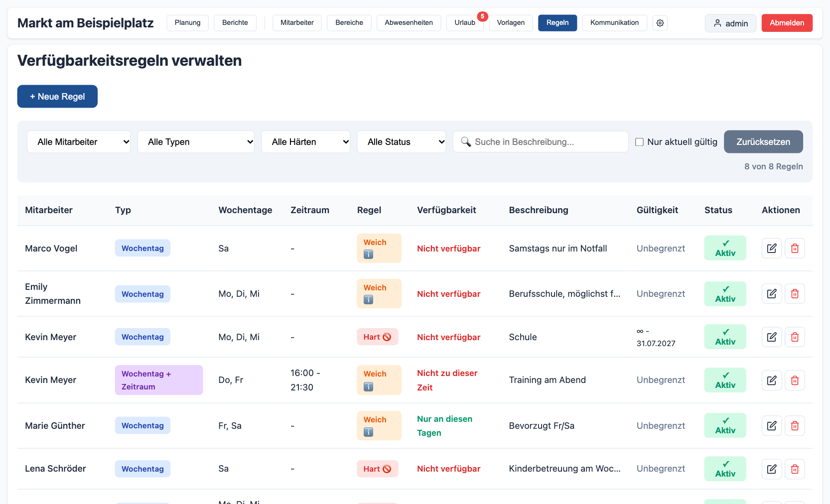Delete Marco Vogel's rule
830x504 pixels.
[795, 248]
